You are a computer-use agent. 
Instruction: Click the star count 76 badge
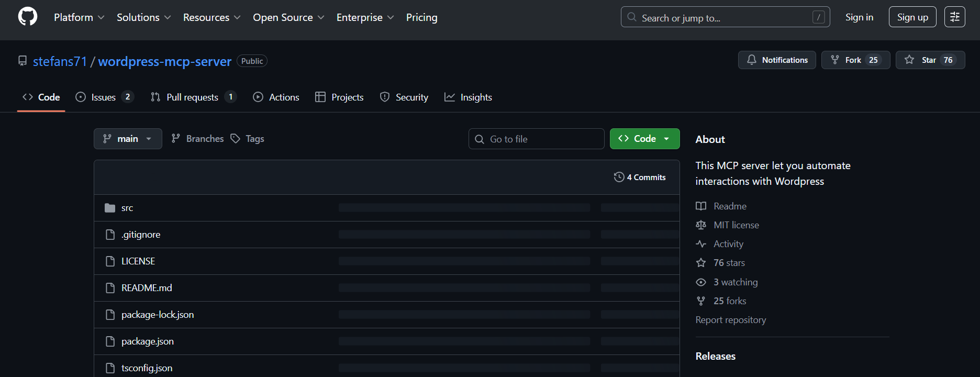click(948, 60)
